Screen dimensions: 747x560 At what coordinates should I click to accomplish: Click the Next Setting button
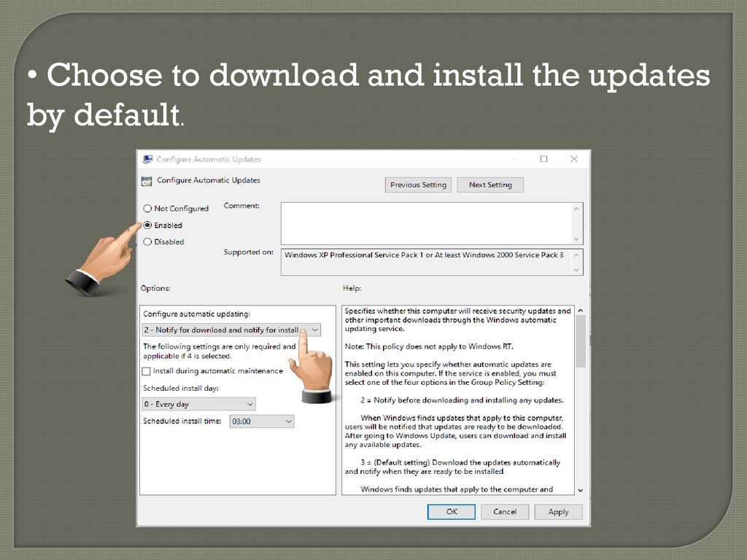click(490, 184)
